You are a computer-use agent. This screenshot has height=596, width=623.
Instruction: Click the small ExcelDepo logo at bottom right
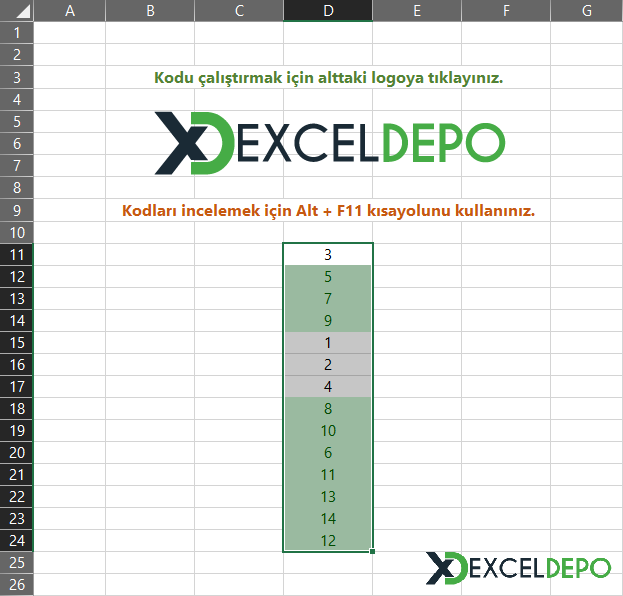[518, 568]
